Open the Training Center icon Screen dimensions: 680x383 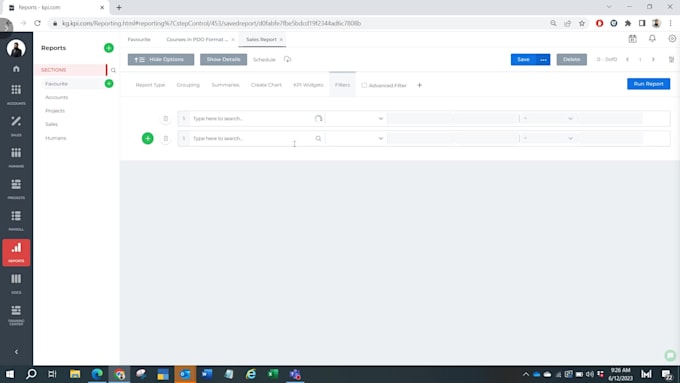coord(16,315)
